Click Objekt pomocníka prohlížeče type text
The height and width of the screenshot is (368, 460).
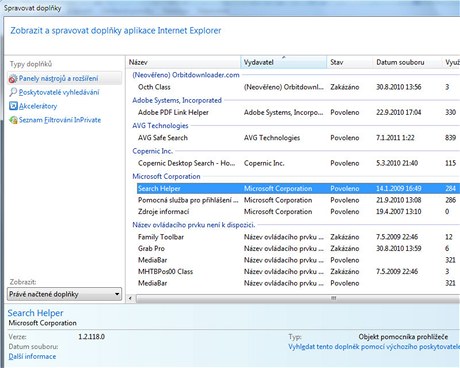(403, 337)
